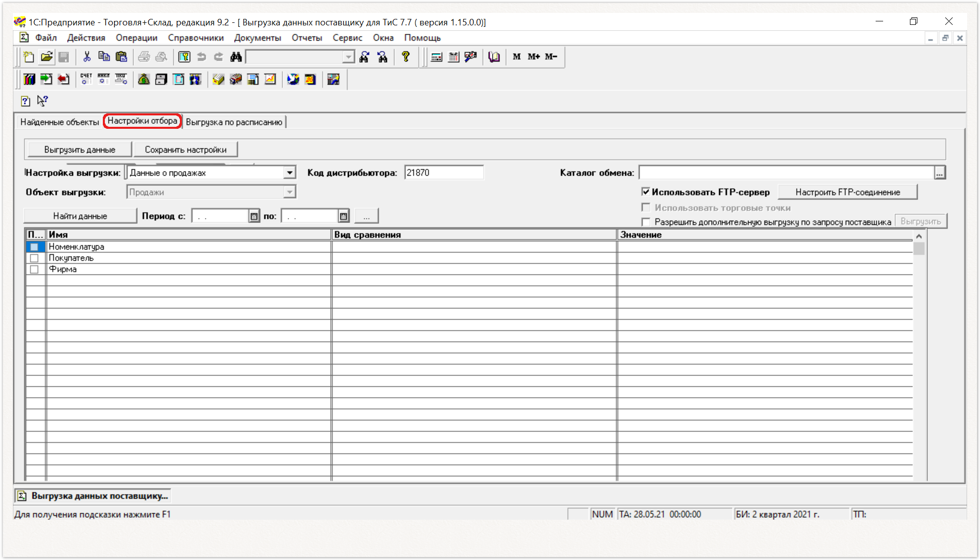Click the truck delivery icon
The width and height of the screenshot is (980, 560).
236,79
